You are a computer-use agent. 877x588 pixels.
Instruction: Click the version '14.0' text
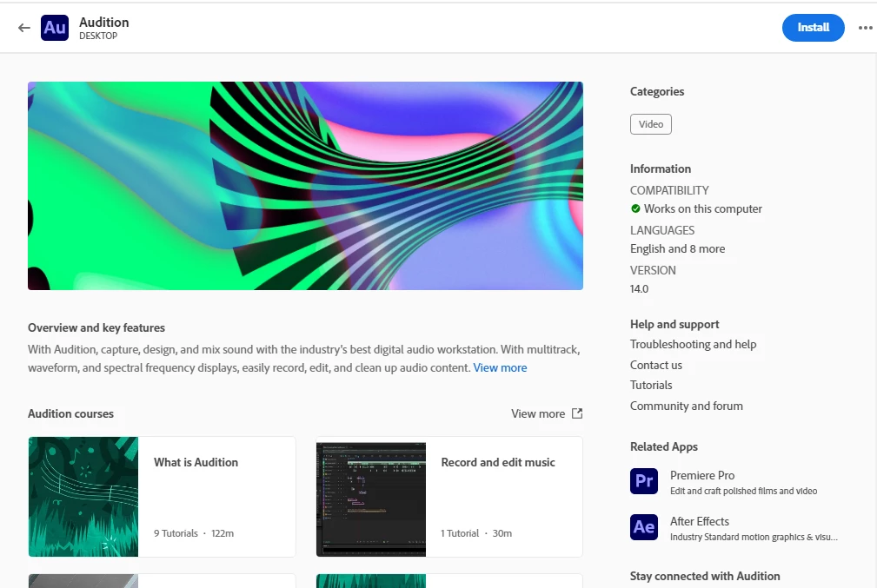point(640,289)
